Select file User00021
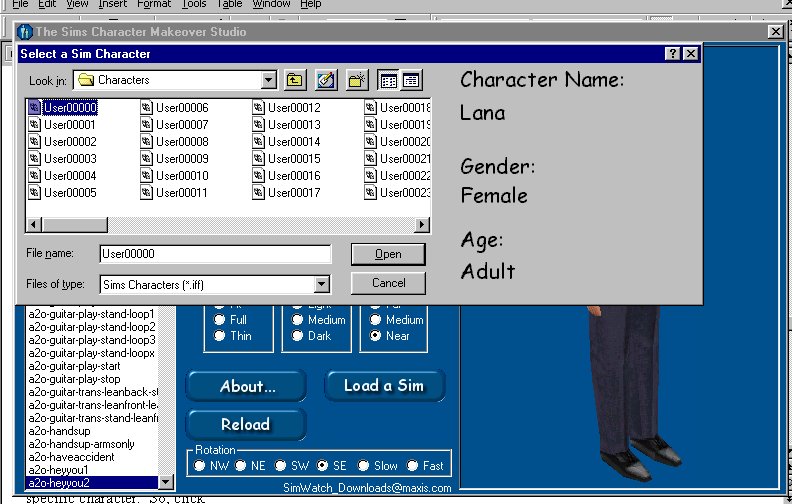The image size is (792, 504). (398, 159)
